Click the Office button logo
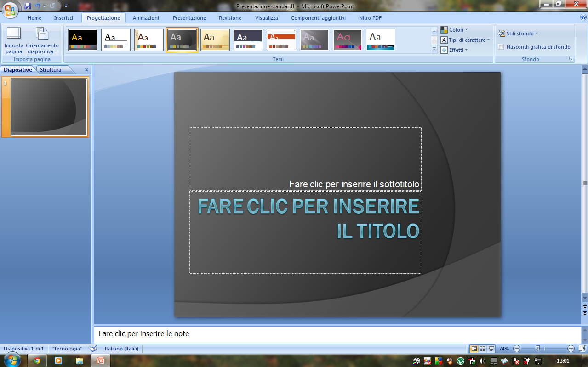588x367 pixels. 10,10
